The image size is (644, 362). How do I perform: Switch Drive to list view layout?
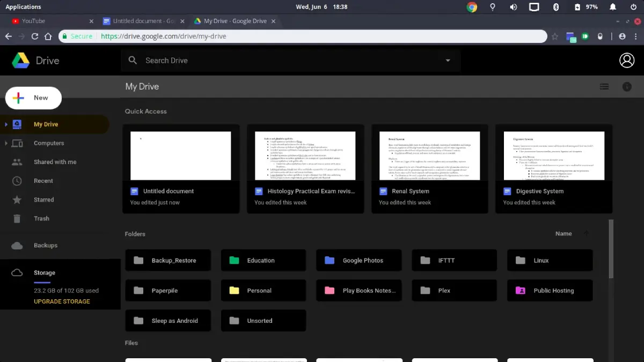click(x=604, y=86)
